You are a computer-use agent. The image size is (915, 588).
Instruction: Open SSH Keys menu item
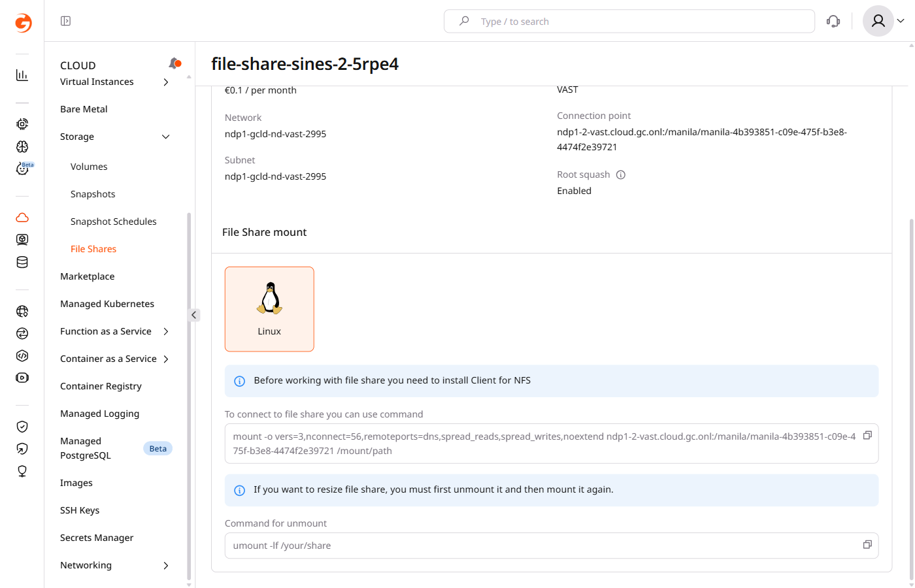tap(80, 510)
